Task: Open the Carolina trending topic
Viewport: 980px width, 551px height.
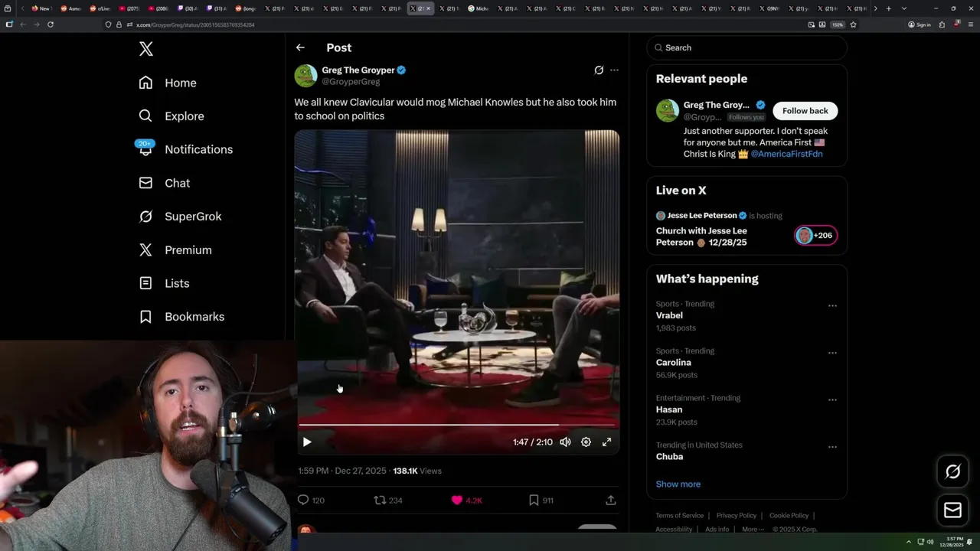Action: [x=673, y=362]
